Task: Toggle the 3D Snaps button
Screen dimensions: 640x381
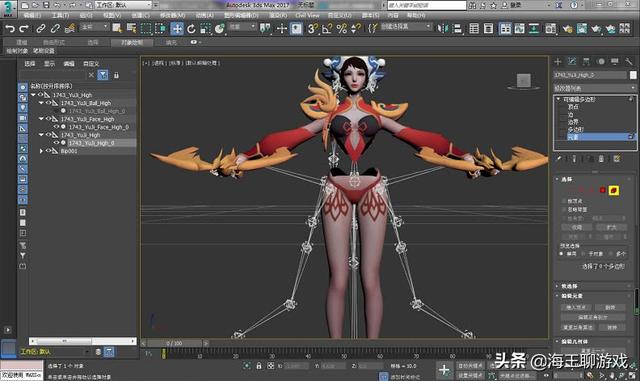Action: point(313,29)
